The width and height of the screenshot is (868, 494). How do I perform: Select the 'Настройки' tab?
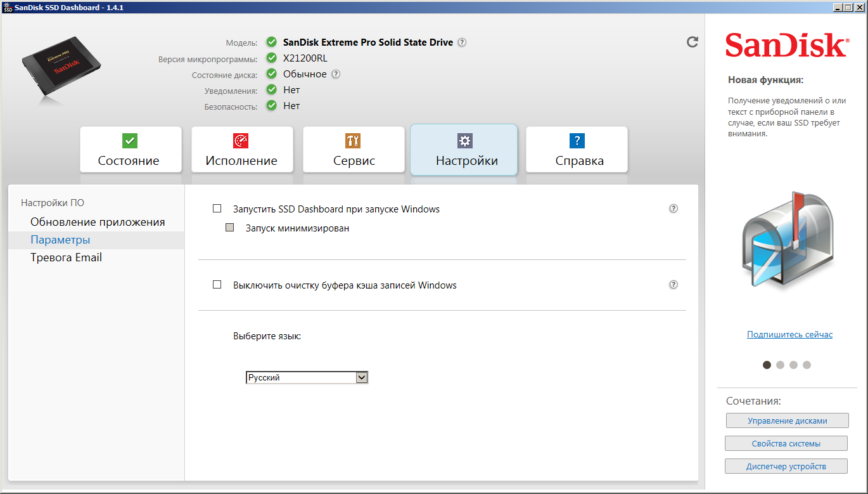point(464,150)
